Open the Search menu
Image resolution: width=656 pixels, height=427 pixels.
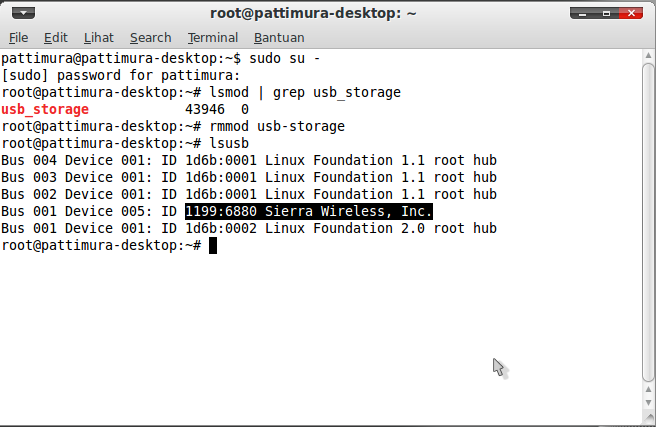click(150, 38)
